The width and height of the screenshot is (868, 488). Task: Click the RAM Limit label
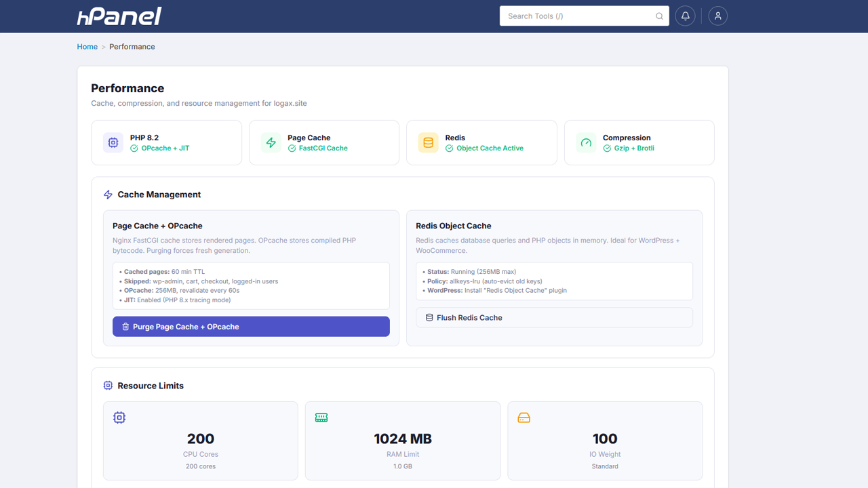pos(403,455)
